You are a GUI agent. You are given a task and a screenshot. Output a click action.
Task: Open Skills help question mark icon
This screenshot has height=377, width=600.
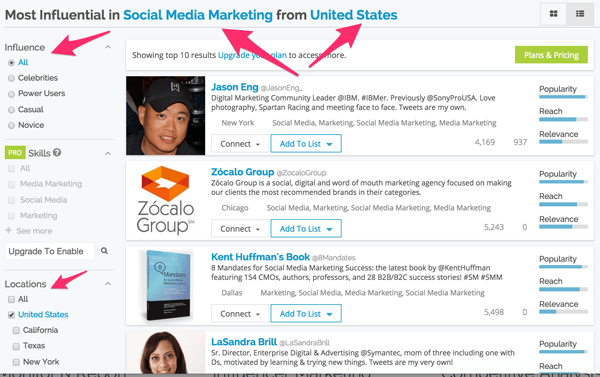[57, 152]
